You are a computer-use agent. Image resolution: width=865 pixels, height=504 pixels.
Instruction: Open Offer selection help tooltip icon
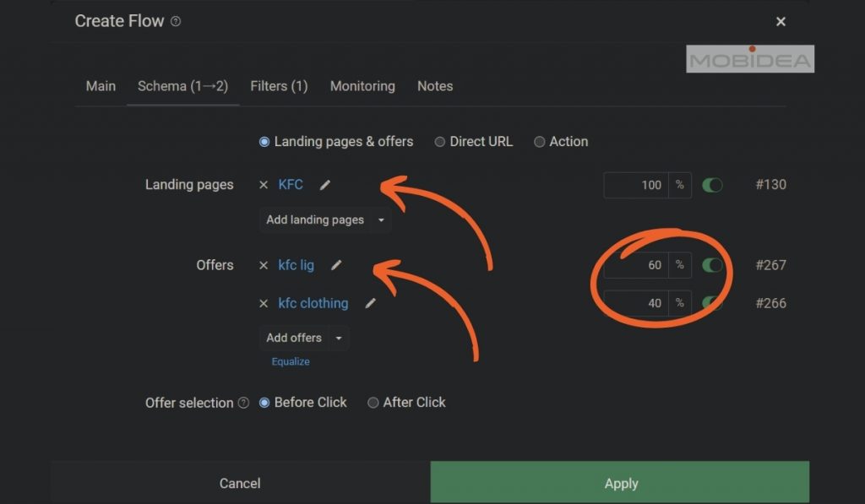244,403
